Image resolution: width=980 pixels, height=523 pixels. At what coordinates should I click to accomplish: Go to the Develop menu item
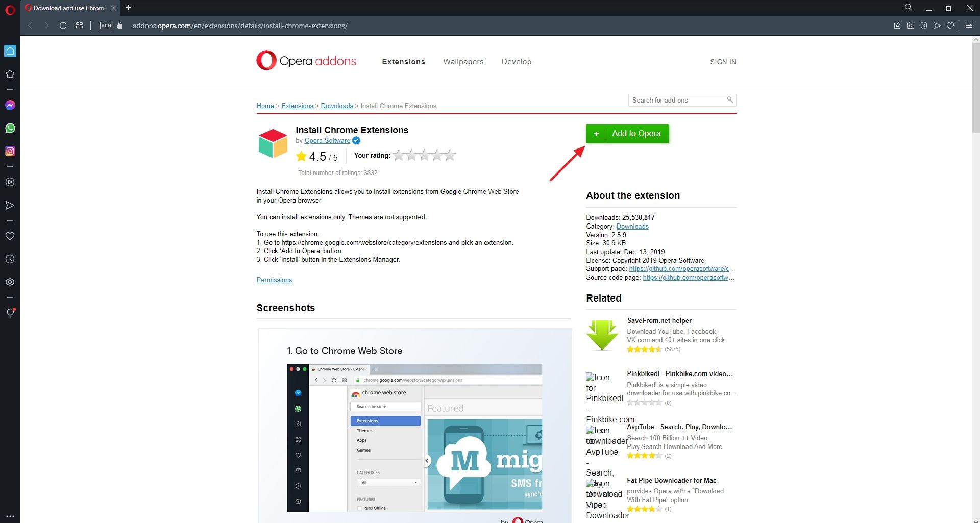(516, 62)
